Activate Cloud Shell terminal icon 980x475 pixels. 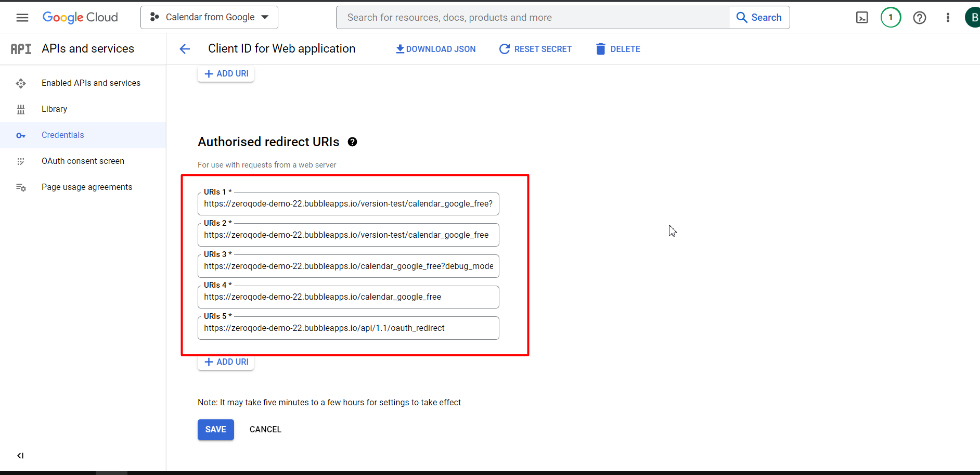(x=862, y=18)
